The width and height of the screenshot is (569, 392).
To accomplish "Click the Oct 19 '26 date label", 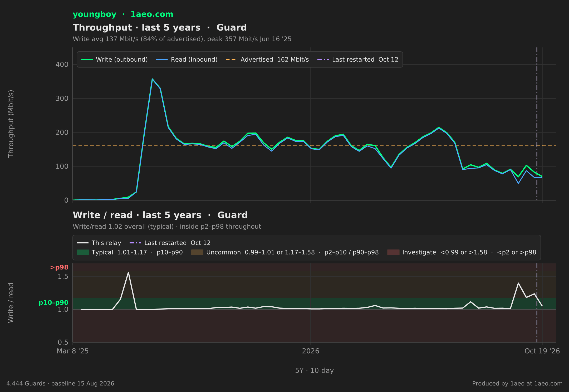I will [x=542, y=351].
